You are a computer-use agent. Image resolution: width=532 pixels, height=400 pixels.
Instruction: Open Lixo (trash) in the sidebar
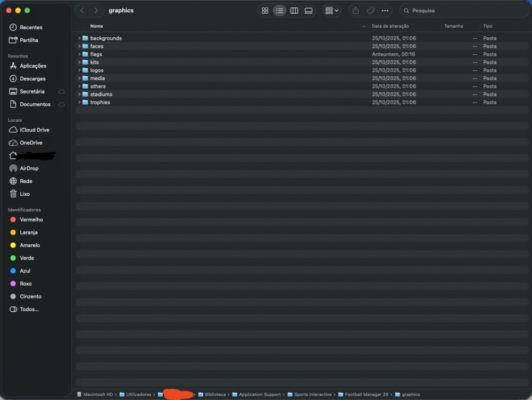19,194
